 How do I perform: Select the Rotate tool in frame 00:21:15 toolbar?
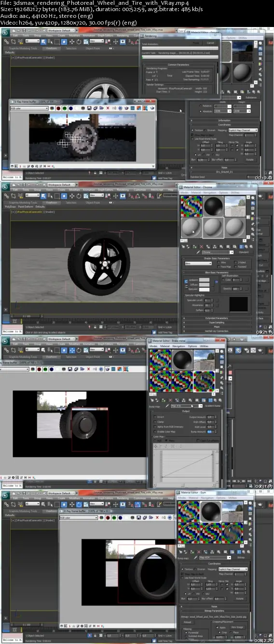click(x=78, y=196)
